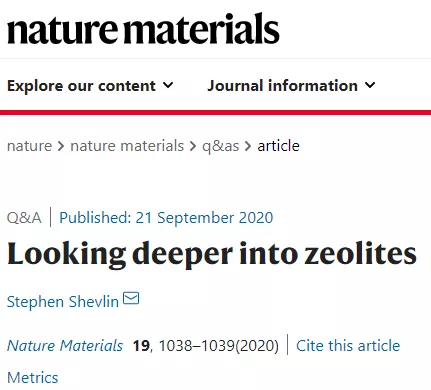Click the arrow separator after nature breadcrumb

pos(61,146)
